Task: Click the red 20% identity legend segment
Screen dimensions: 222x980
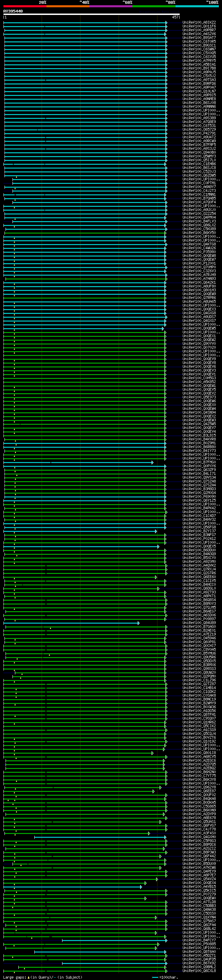Action: pyautogui.click(x=25, y=6)
